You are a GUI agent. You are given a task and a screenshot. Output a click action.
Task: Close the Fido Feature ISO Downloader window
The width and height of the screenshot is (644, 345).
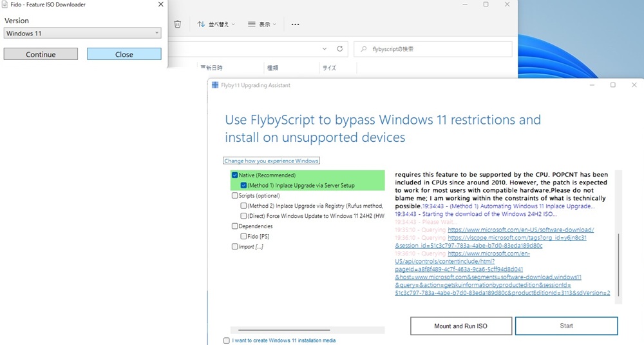click(x=160, y=5)
